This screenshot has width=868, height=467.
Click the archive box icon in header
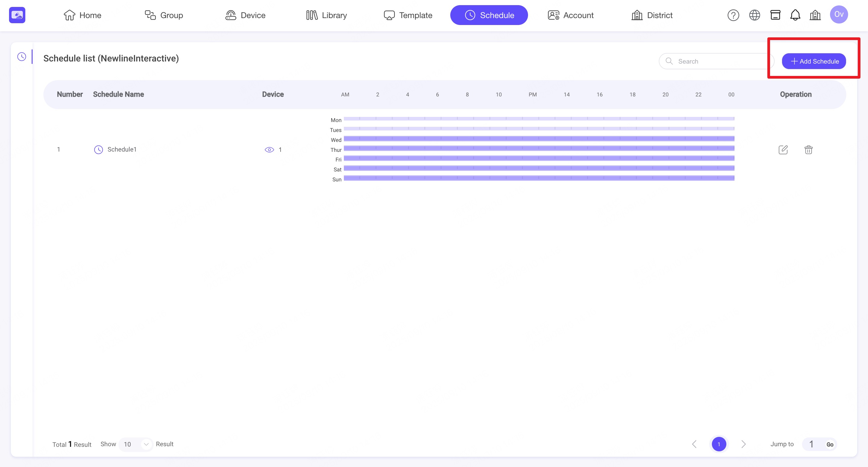pos(775,15)
